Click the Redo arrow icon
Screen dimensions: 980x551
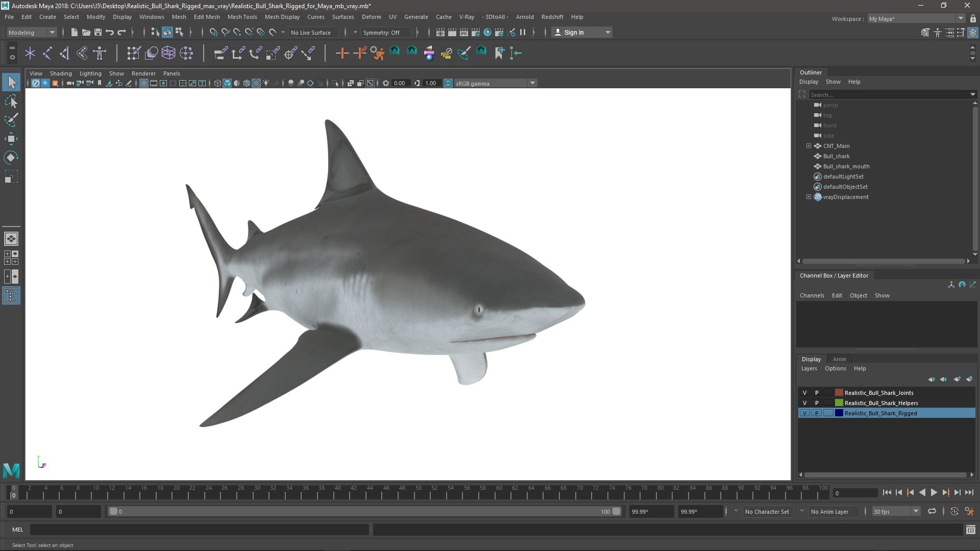click(121, 32)
